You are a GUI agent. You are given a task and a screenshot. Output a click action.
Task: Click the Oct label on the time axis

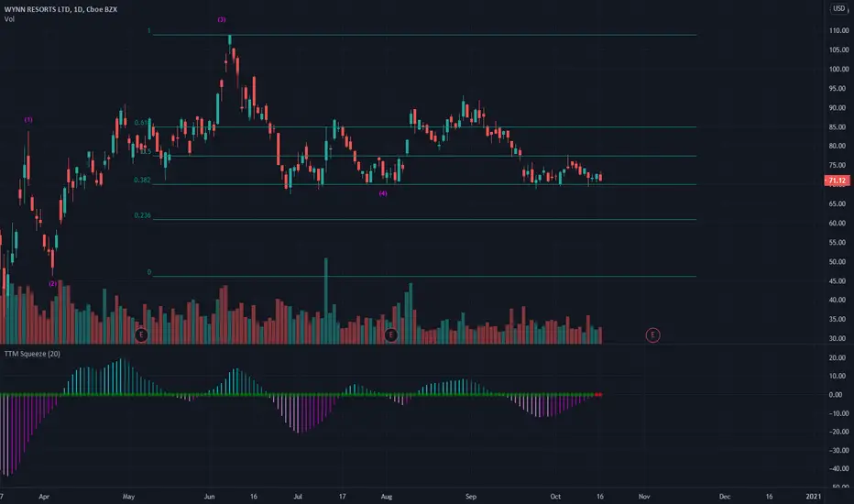click(x=555, y=497)
